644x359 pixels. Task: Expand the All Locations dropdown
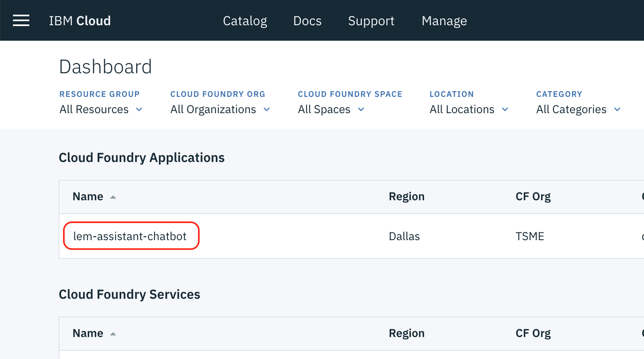(x=469, y=109)
